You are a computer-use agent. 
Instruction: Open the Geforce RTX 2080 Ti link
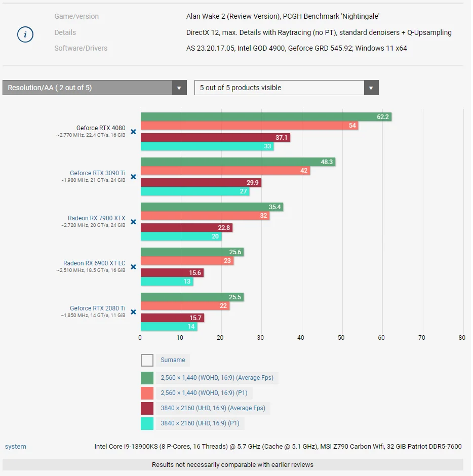pos(97,308)
